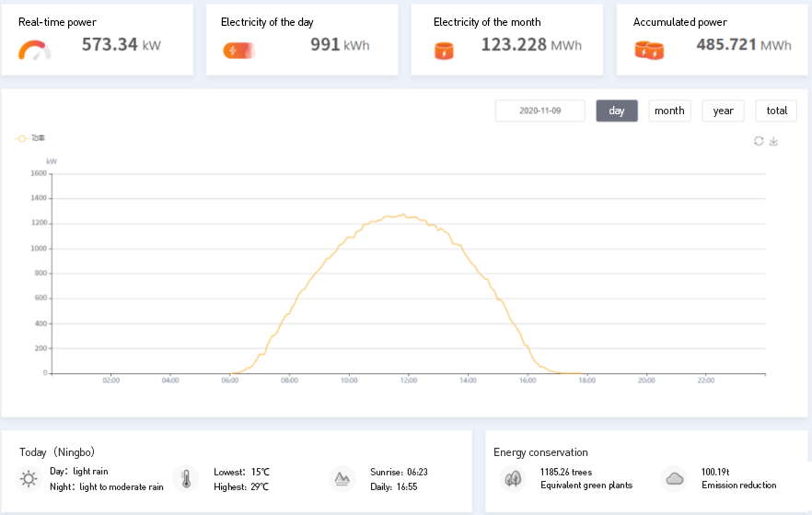Click the thermometer temperature icon
The image size is (812, 515).
[186, 478]
